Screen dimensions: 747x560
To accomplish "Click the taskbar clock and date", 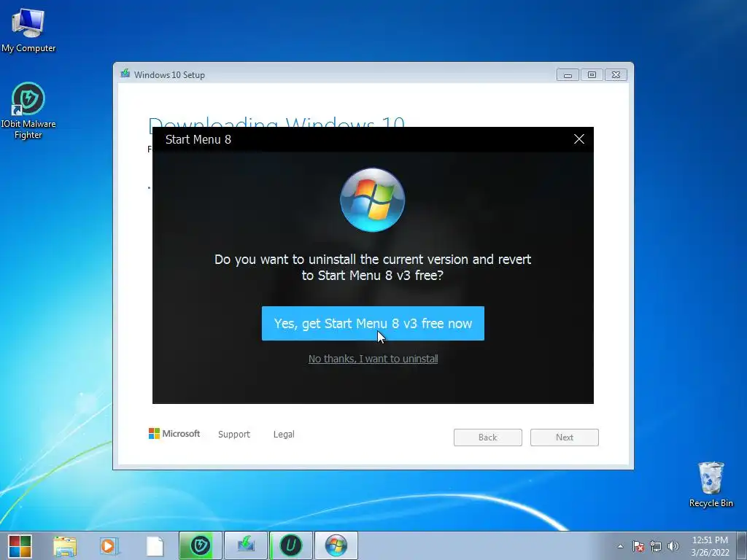I will click(x=710, y=546).
